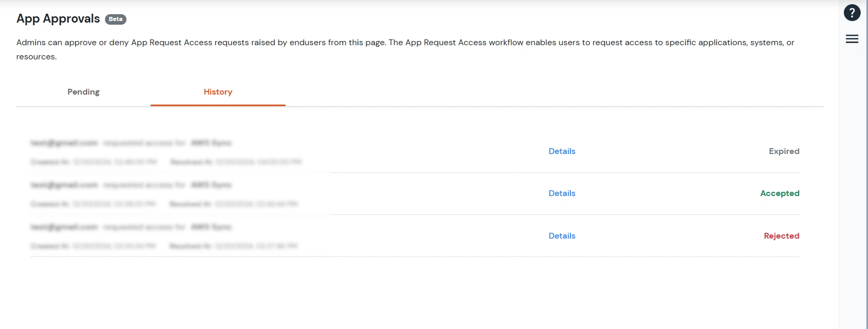868x329 pixels.
Task: Click the hamburger menu icon
Action: [852, 38]
